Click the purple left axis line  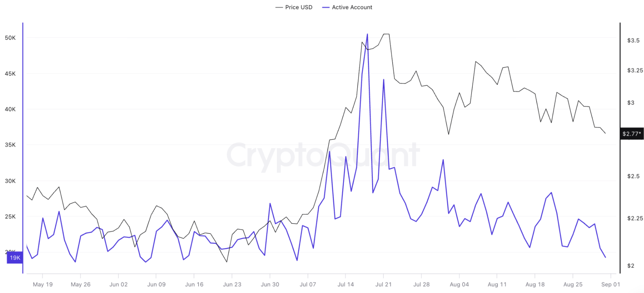pos(23,148)
